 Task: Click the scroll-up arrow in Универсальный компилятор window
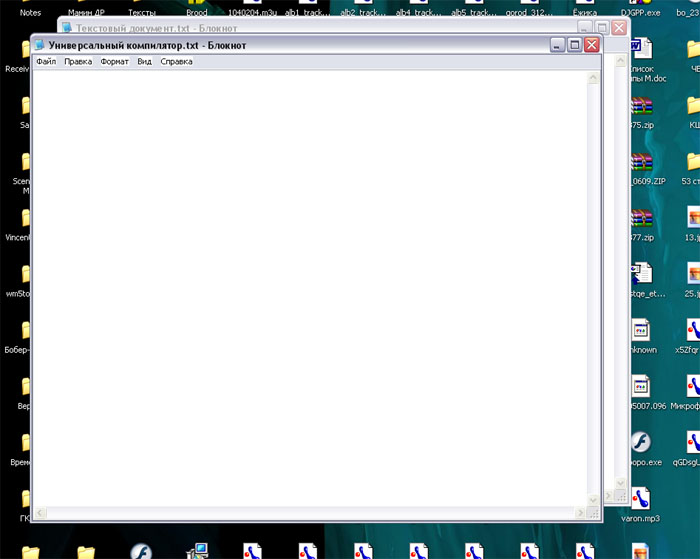(593, 78)
